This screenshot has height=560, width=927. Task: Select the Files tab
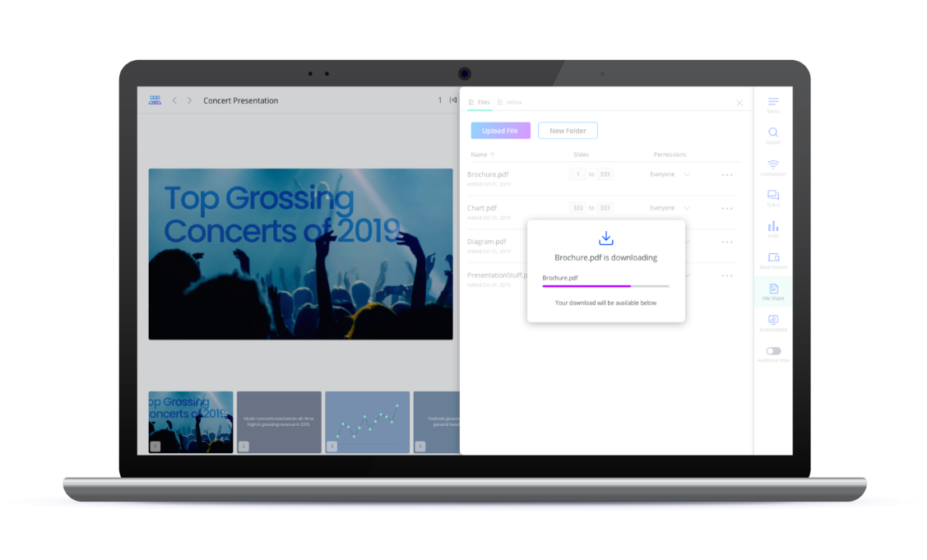point(480,102)
